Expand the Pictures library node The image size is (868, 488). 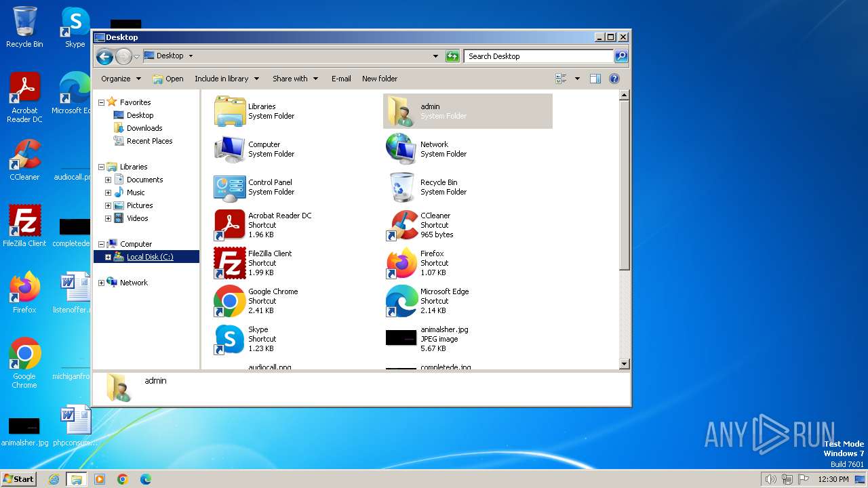108,205
